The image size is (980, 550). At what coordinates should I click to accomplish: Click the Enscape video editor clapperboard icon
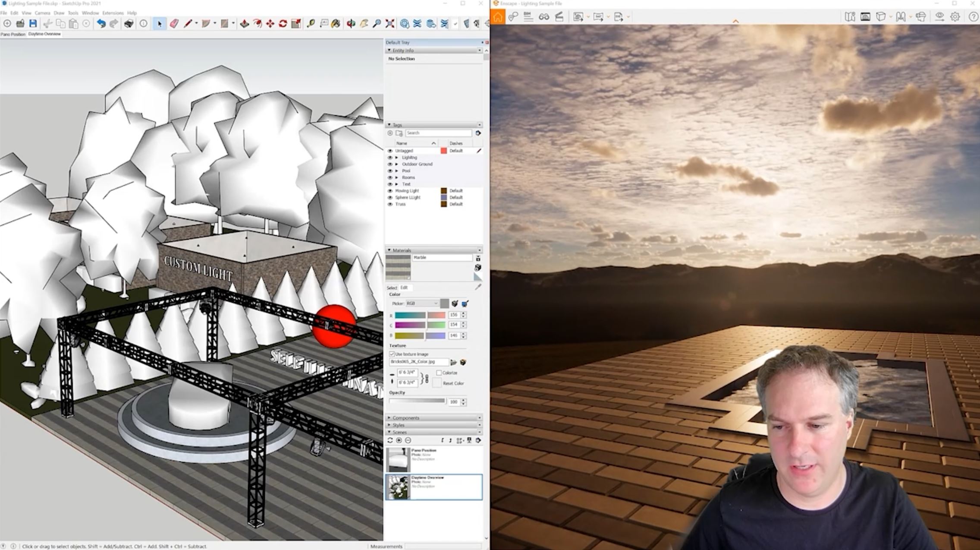point(559,17)
